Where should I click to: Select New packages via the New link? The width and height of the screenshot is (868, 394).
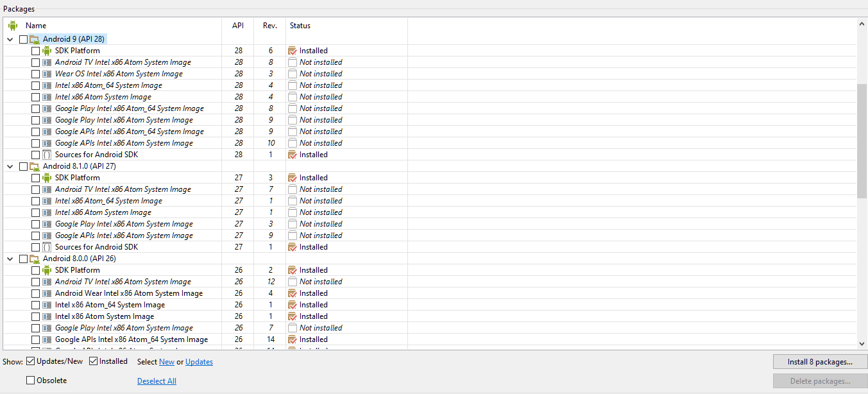(167, 362)
